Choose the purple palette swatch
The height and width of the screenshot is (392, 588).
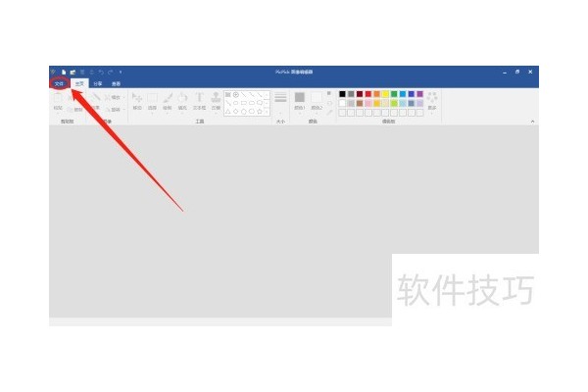[420, 94]
